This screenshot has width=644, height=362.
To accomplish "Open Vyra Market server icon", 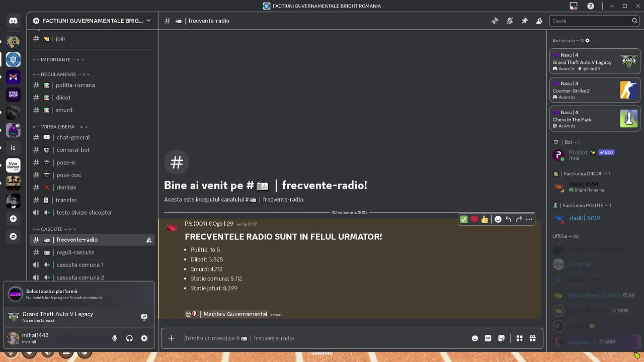I will point(13,165).
